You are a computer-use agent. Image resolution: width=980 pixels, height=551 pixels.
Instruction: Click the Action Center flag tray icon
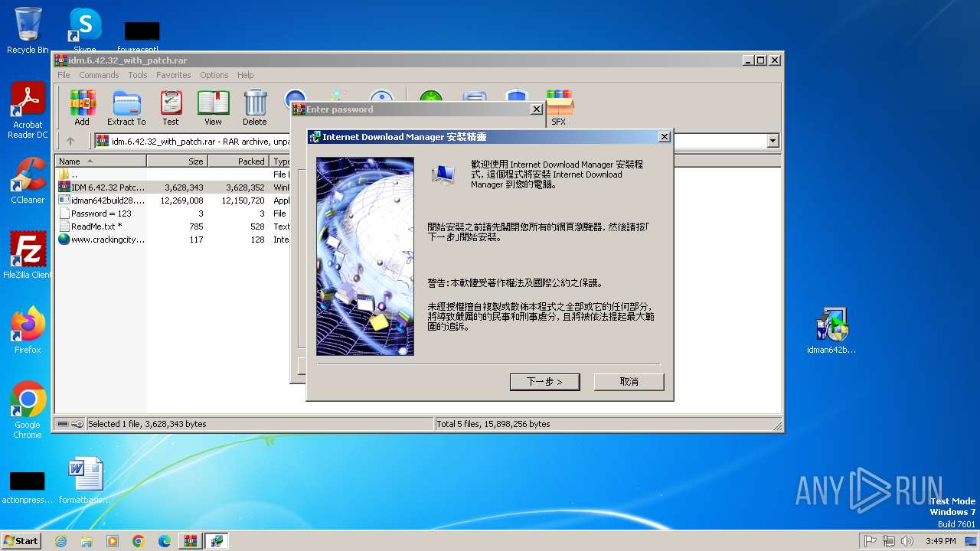click(871, 541)
